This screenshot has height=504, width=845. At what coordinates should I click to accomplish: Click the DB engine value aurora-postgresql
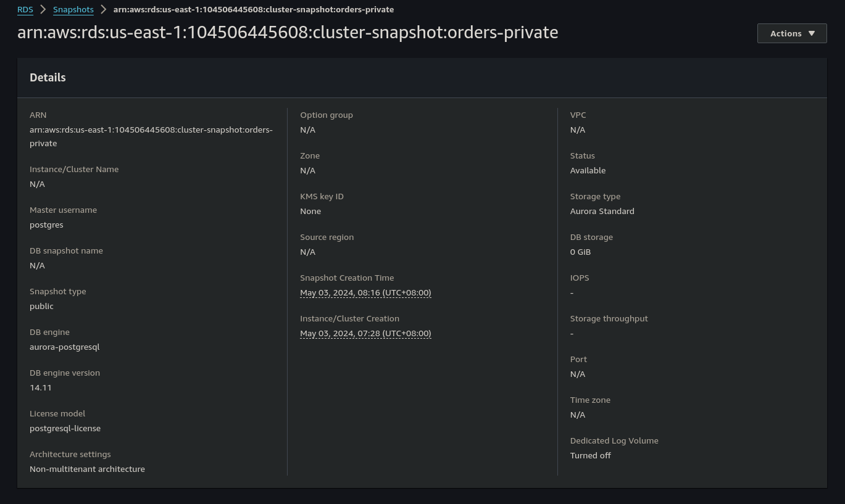click(x=64, y=347)
